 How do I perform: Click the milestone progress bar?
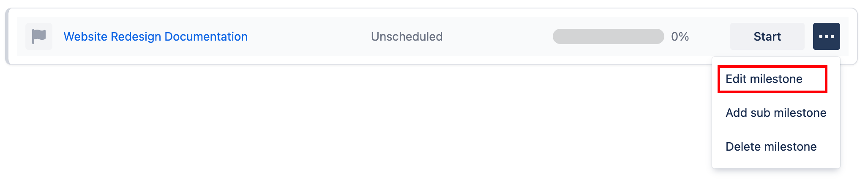[608, 36]
